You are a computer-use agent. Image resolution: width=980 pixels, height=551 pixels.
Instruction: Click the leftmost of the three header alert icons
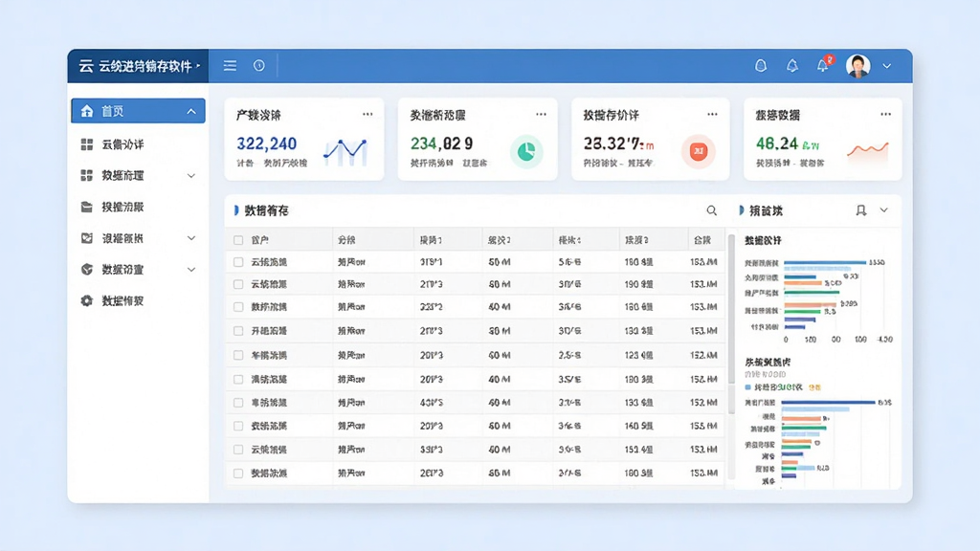point(761,66)
